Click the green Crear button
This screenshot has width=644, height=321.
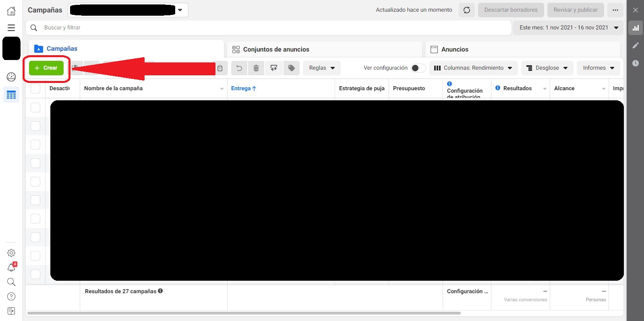(x=46, y=68)
